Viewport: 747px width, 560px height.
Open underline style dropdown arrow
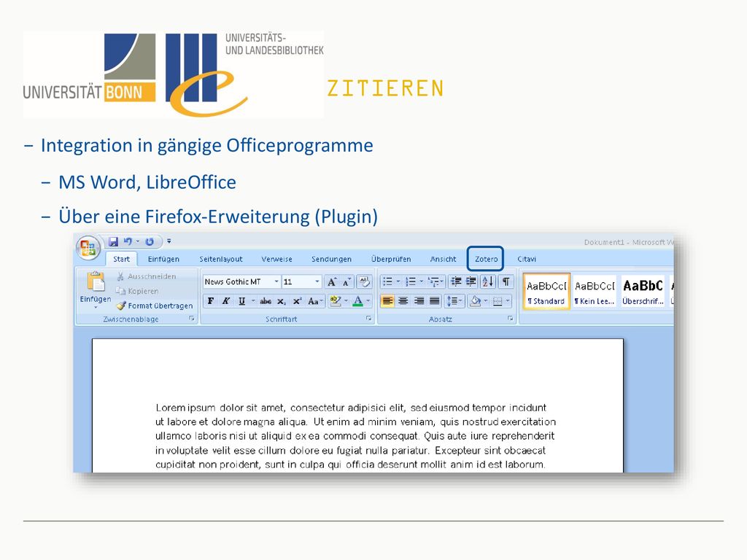pos(253,301)
